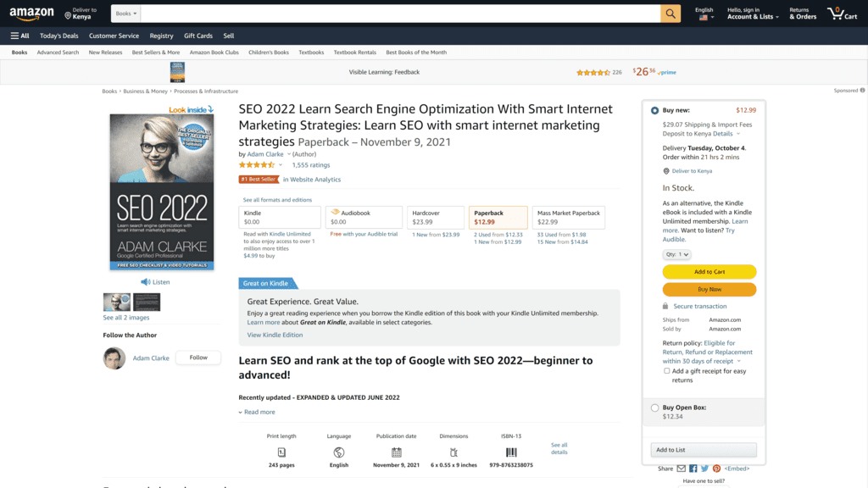The height and width of the screenshot is (488, 868).
Task: Click the Website Analytics category link
Action: tap(315, 180)
